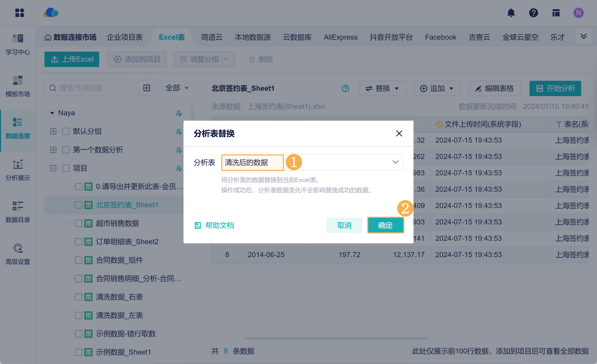Check the 默认分组 checkbox

(66, 131)
